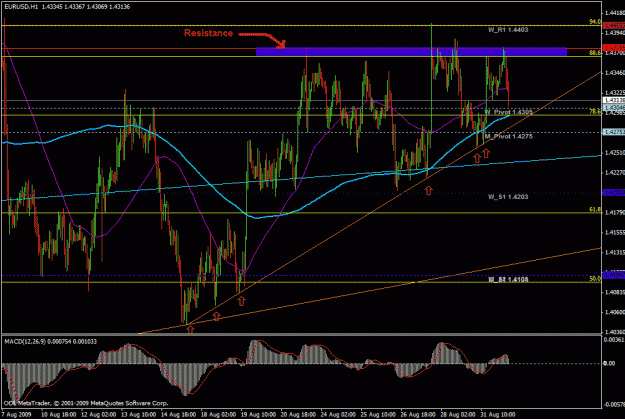Click the 1.43460 price axis value

[615, 73]
